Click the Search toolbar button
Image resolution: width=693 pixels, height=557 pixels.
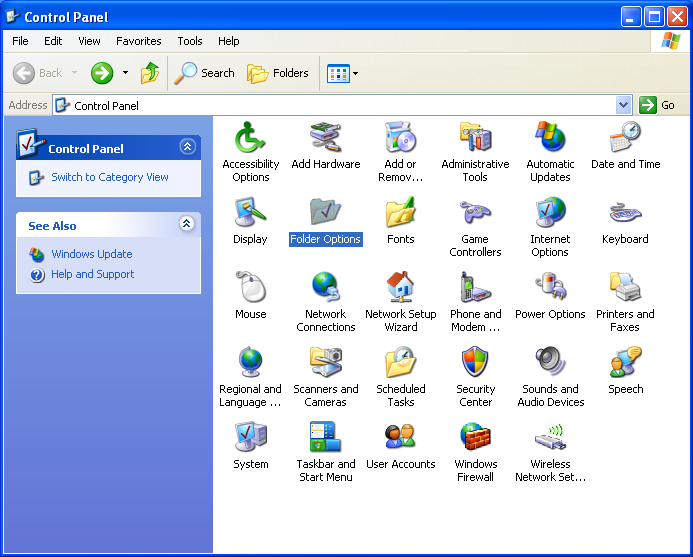point(204,73)
